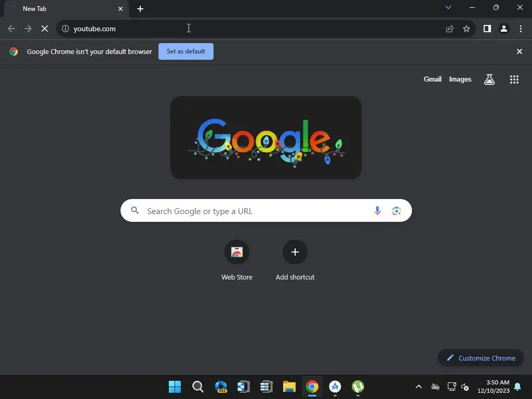Minimize the Chrome window
The height and width of the screenshot is (399, 532).
[x=472, y=7]
